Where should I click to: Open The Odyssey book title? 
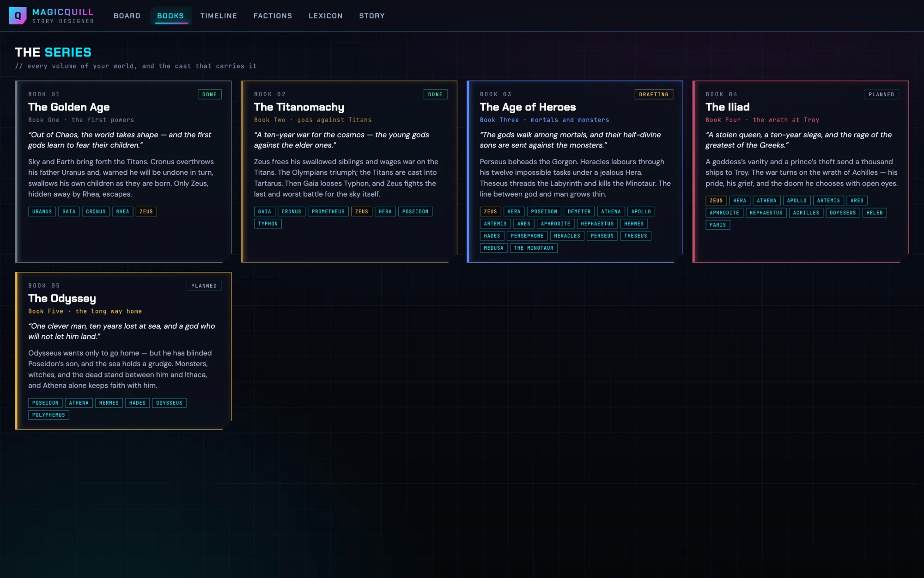[62, 298]
